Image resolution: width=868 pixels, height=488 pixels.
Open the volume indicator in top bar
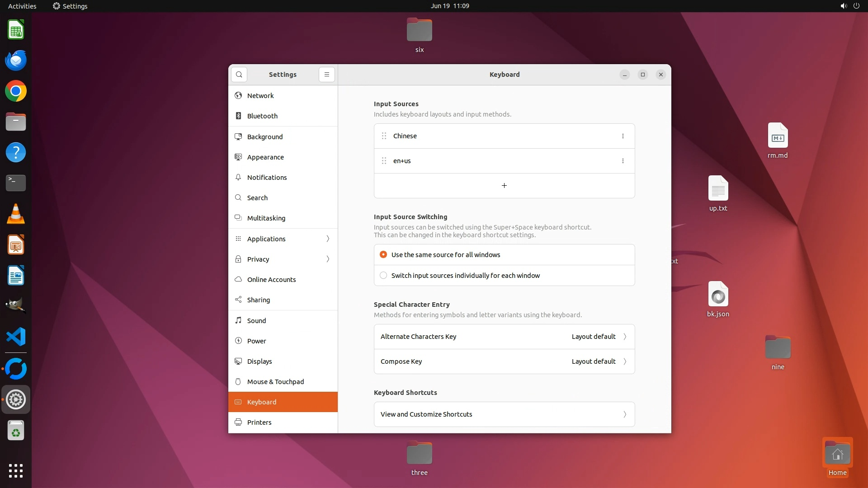point(843,6)
